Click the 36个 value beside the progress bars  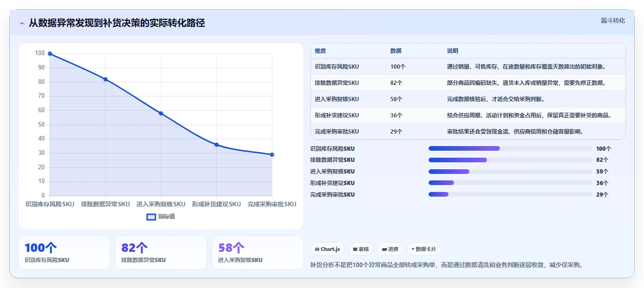[x=602, y=183]
